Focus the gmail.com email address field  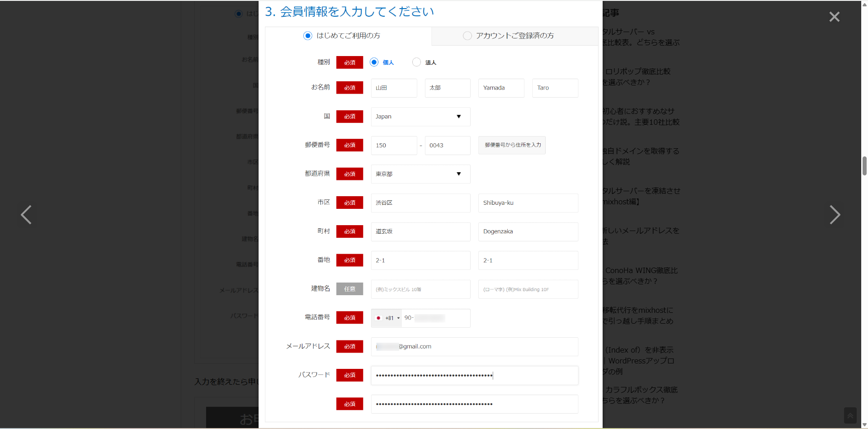click(474, 347)
